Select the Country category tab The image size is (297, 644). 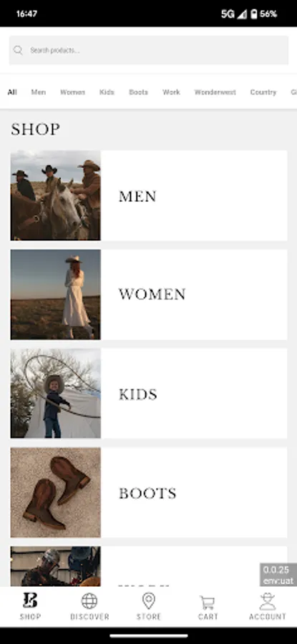(263, 92)
